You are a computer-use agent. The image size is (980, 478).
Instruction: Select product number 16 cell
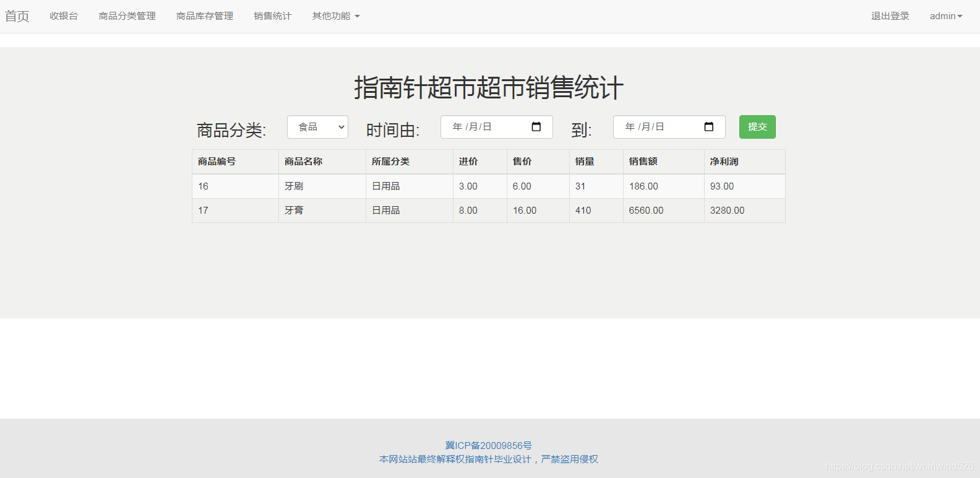tap(236, 186)
